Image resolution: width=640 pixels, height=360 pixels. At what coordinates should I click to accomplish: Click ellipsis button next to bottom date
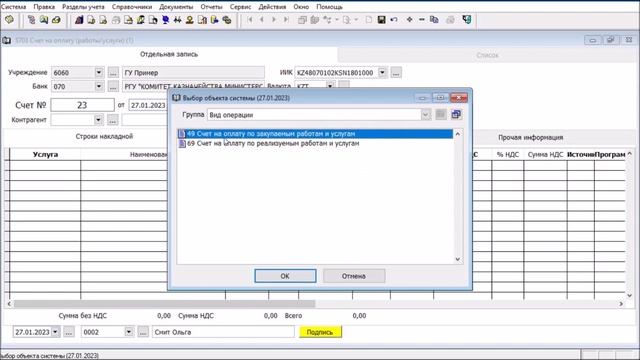69,332
